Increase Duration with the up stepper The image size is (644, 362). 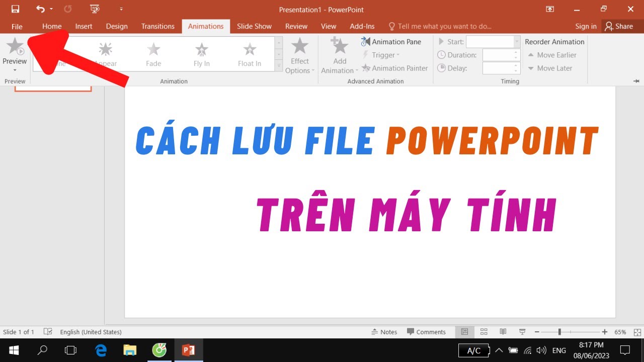pos(516,52)
